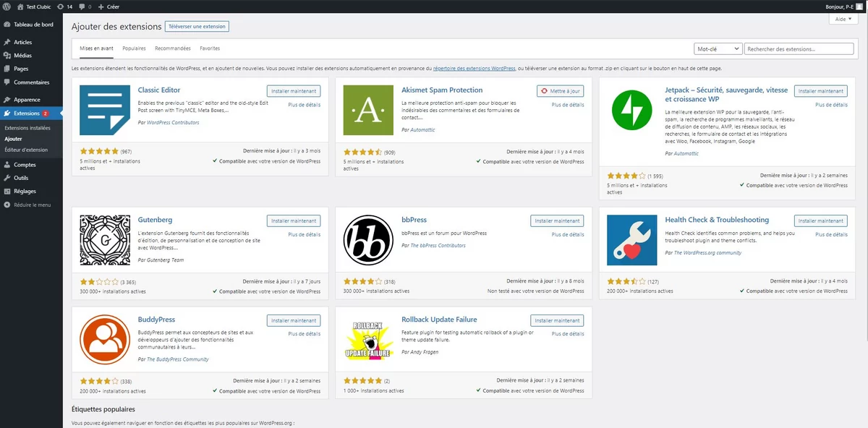Click the BuddyPress orange logo
The width and height of the screenshot is (868, 428).
pyautogui.click(x=104, y=339)
